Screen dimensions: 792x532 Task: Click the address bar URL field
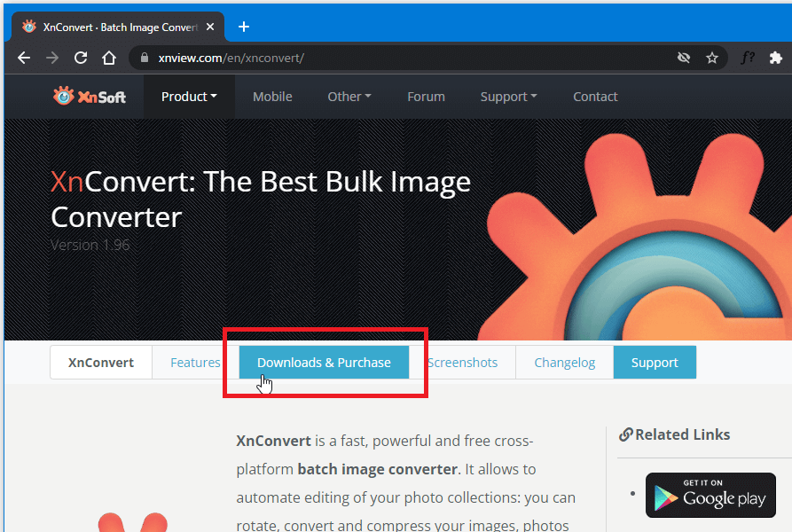pyautogui.click(x=399, y=58)
